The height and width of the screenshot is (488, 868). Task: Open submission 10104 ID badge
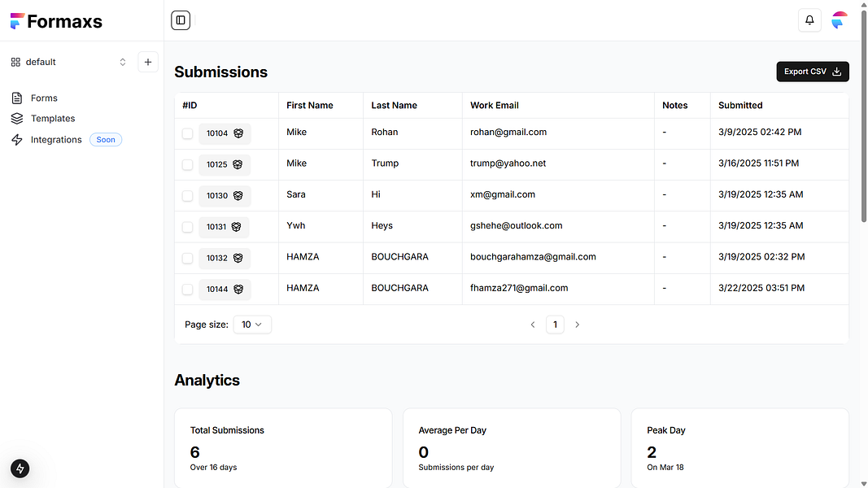225,133
